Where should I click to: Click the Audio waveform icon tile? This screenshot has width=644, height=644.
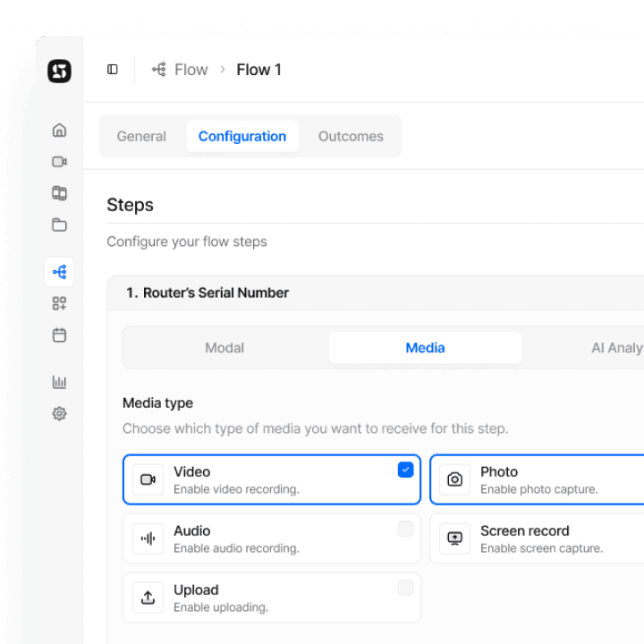coord(148,538)
